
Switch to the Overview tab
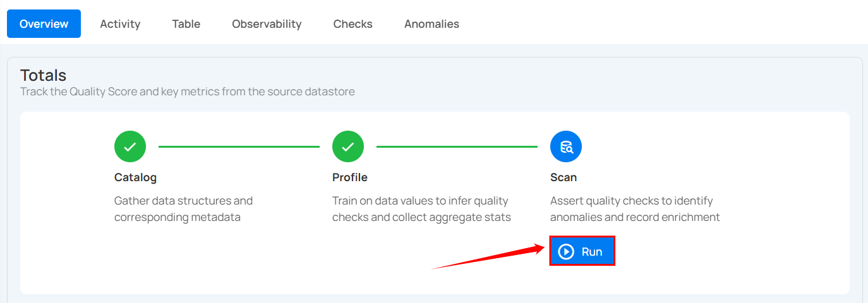click(44, 24)
